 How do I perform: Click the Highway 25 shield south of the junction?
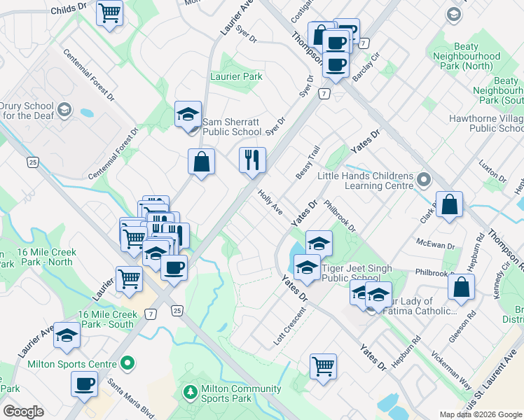pyautogui.click(x=177, y=311)
